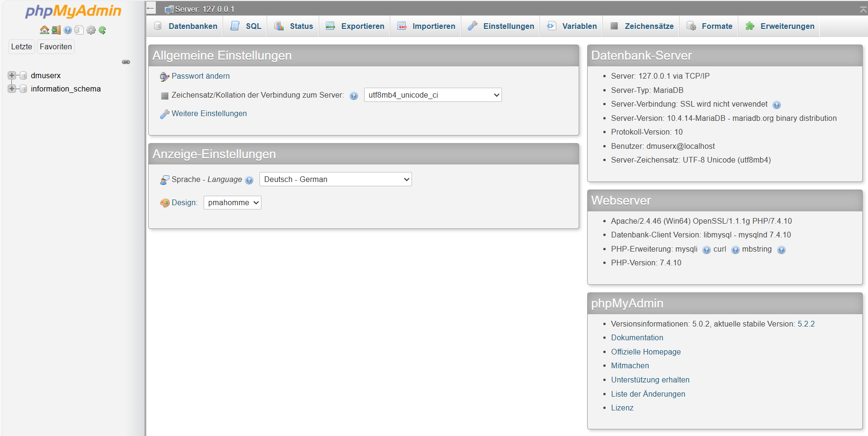Select the information_schema database name

coord(66,89)
